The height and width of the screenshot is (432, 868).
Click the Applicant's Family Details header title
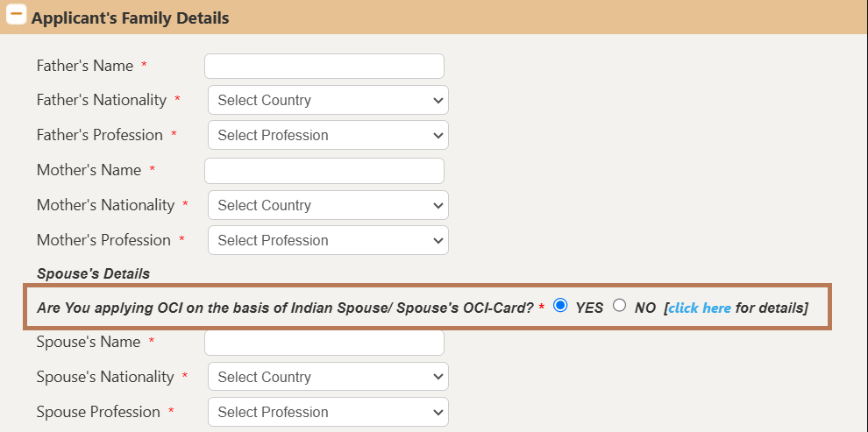[131, 18]
